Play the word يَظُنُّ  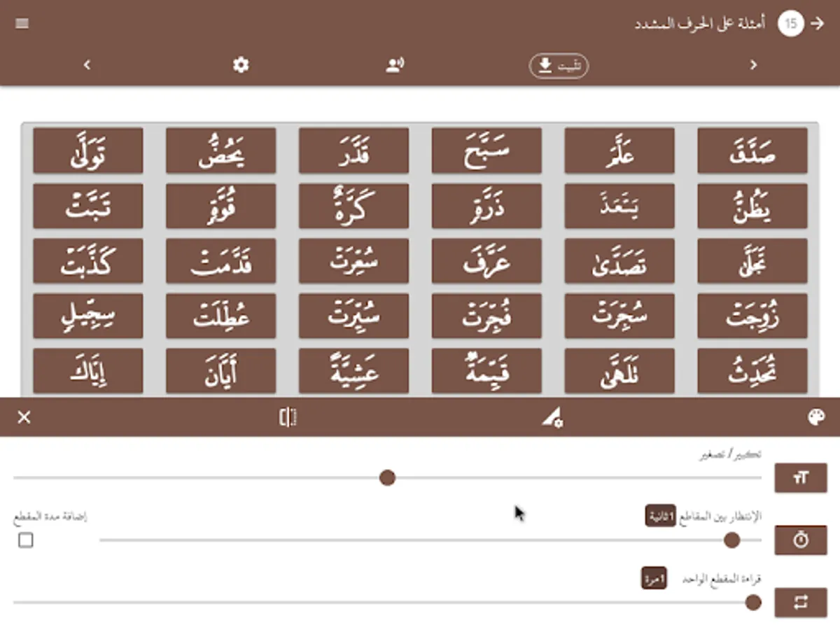point(752,206)
